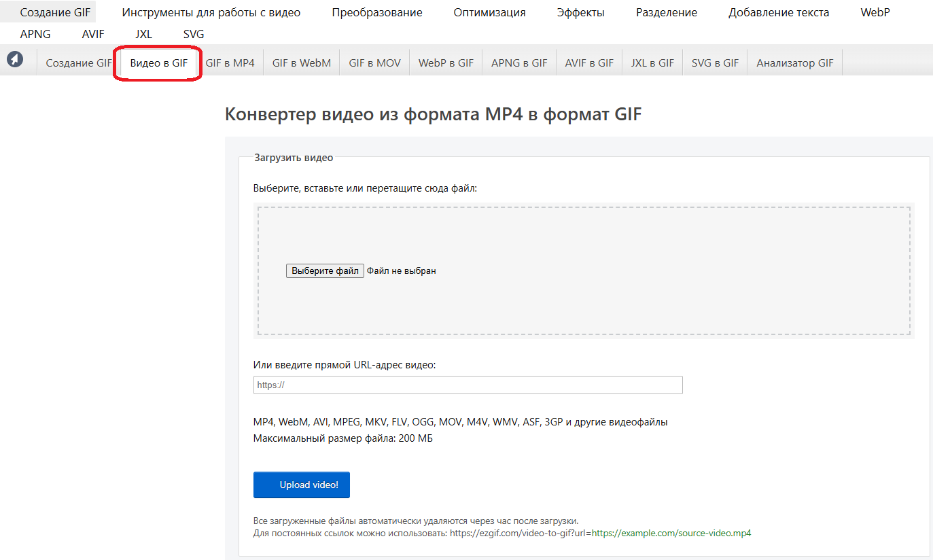933x560 pixels.
Task: Select the Оптимизация menu item
Action: click(489, 12)
